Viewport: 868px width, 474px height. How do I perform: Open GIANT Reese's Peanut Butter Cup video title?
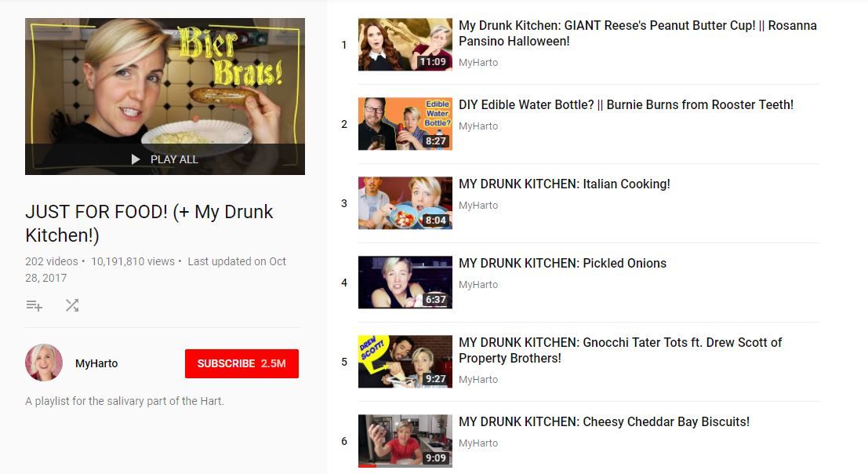(637, 33)
